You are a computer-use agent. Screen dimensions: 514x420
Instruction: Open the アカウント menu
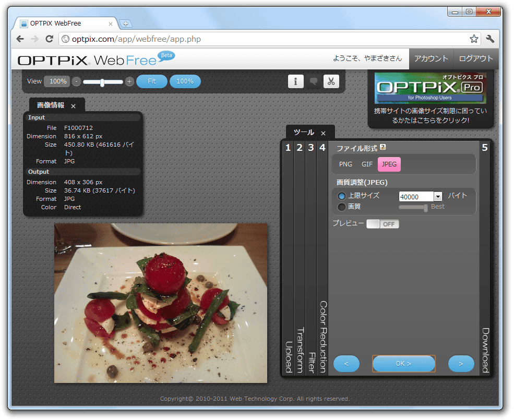(x=431, y=58)
